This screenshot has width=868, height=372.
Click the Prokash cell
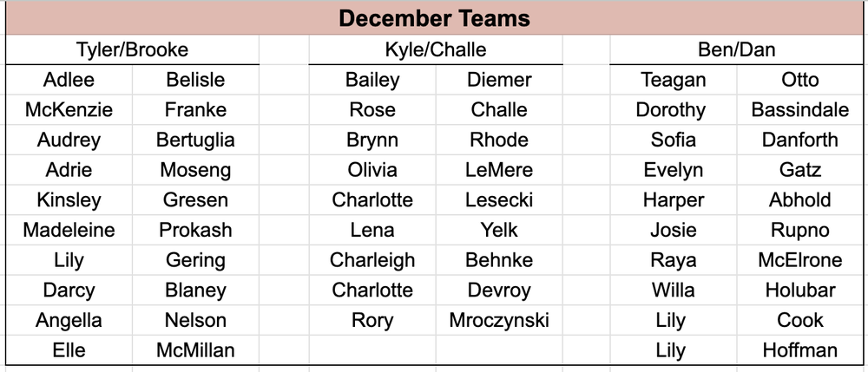(x=195, y=230)
